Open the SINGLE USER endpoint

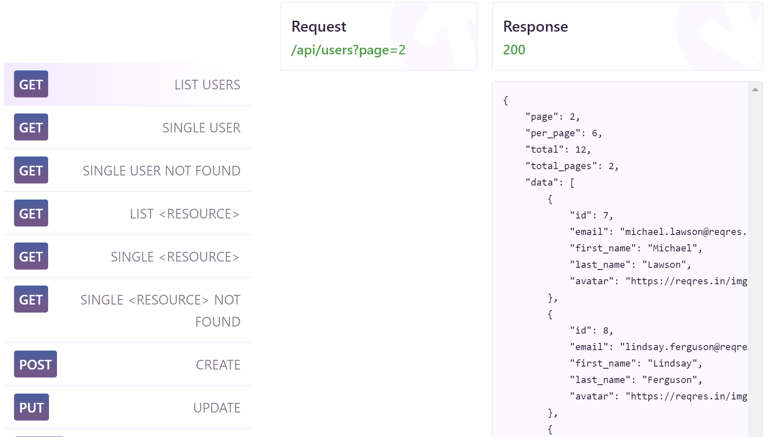pyautogui.click(x=127, y=127)
